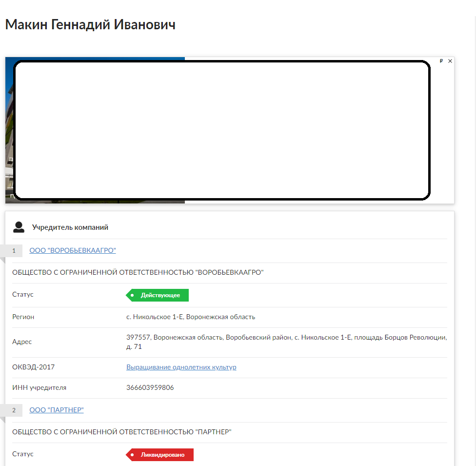Image resolution: width=476 pixels, height=466 pixels.
Task: Follow the Выращивание однолетних культур link
Action: point(181,367)
